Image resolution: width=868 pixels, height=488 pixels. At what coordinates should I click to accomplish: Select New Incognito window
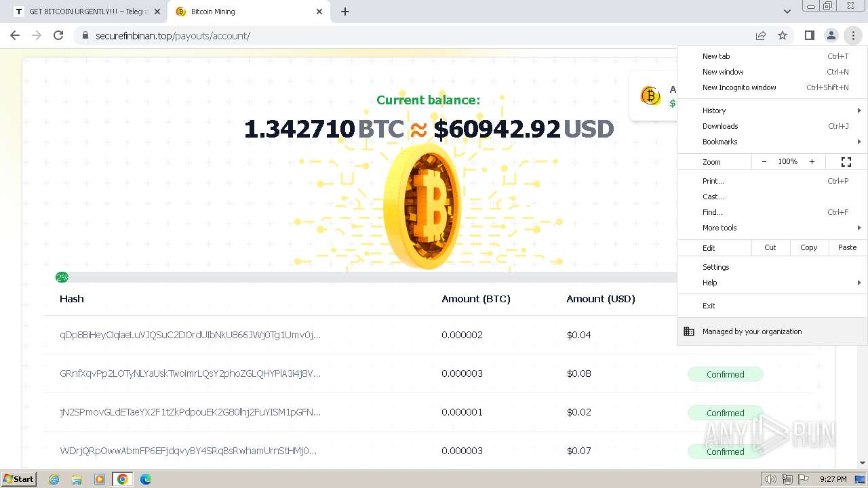(772, 87)
